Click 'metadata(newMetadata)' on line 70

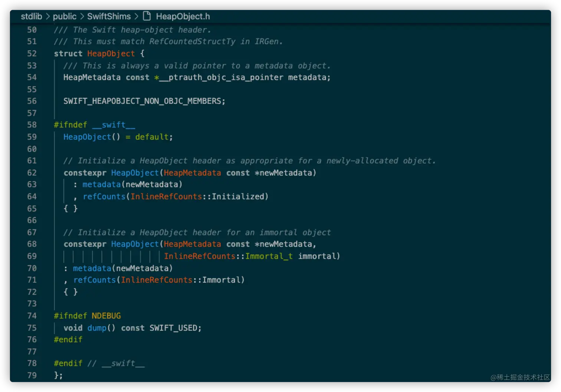tap(123, 268)
